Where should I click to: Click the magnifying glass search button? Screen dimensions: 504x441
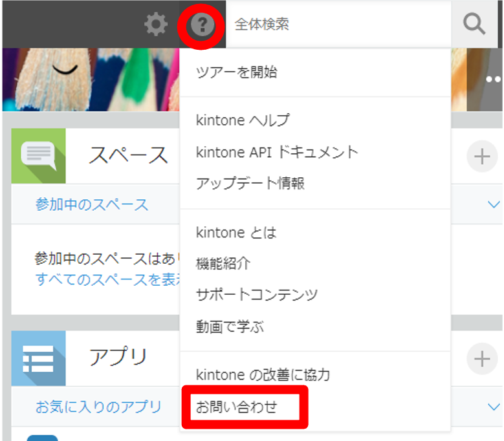coord(474,25)
